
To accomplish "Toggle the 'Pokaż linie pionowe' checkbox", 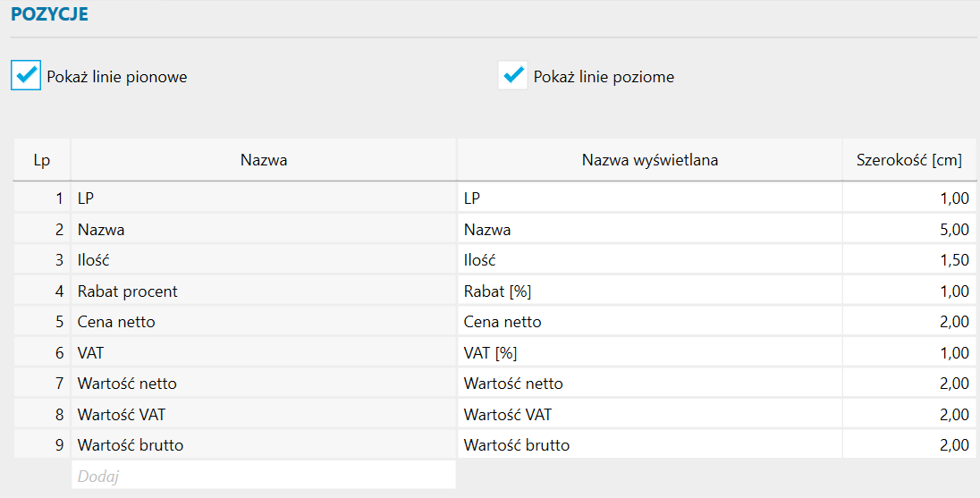I will [27, 76].
